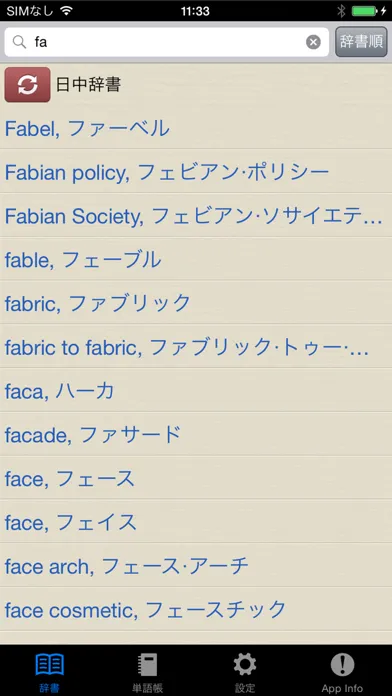Select the entry 'face, フェイス'
392x696 pixels.
point(196,522)
